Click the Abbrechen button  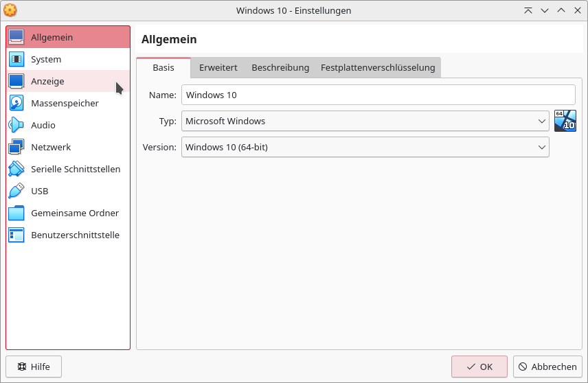(x=547, y=367)
